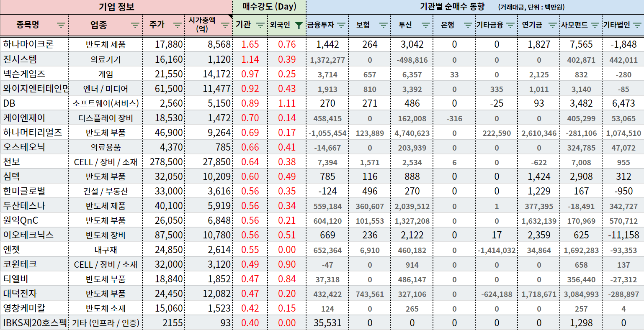Image resolution: width=644 pixels, height=330 pixels.
Task: Select the 엔터 / 미디어 sector cell
Action: 106,89
